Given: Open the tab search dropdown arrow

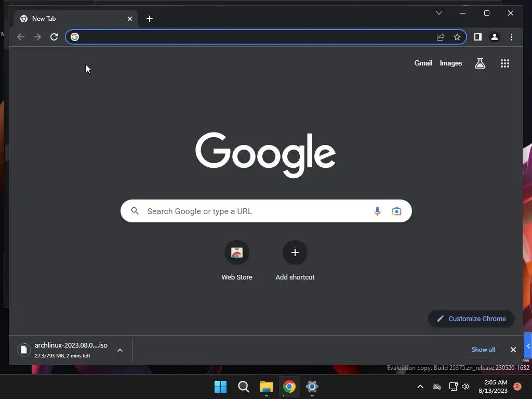Looking at the screenshot, I should click(439, 13).
